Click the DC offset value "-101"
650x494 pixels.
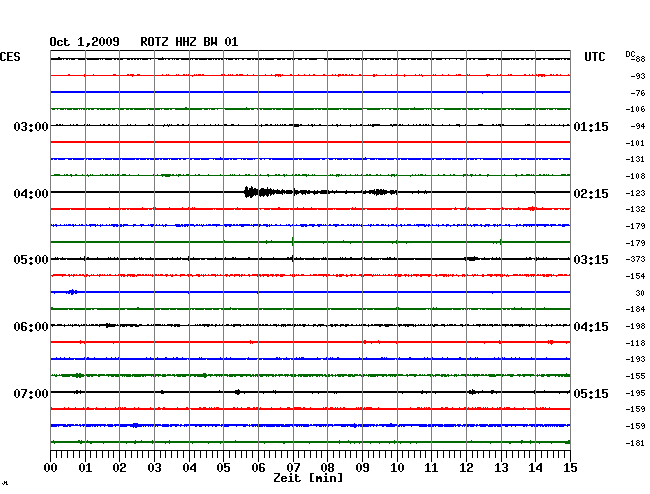tap(635, 143)
